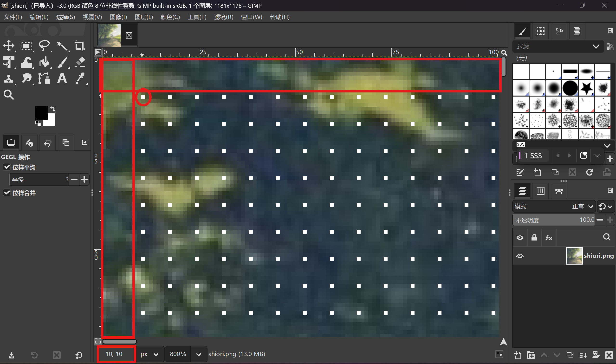The image size is (616, 364).
Task: Reset tool options to defaults
Action: (79, 355)
